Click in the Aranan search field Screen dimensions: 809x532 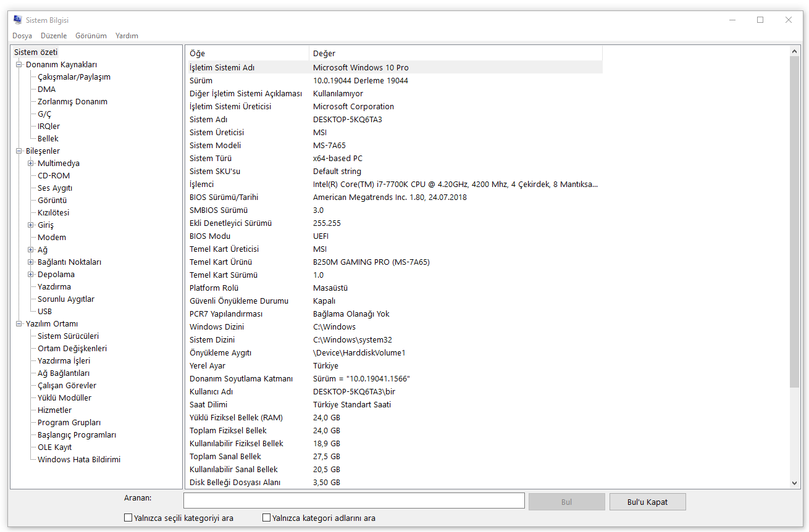tap(354, 501)
